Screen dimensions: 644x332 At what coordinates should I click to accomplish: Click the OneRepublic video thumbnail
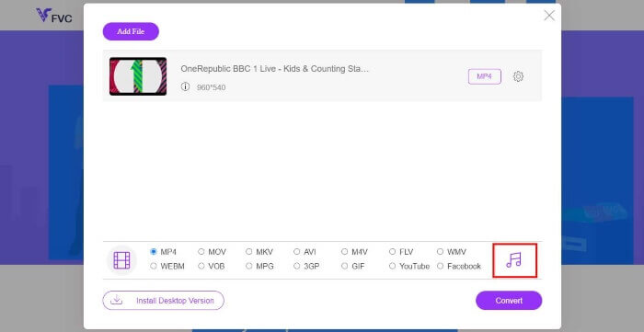[x=138, y=76]
